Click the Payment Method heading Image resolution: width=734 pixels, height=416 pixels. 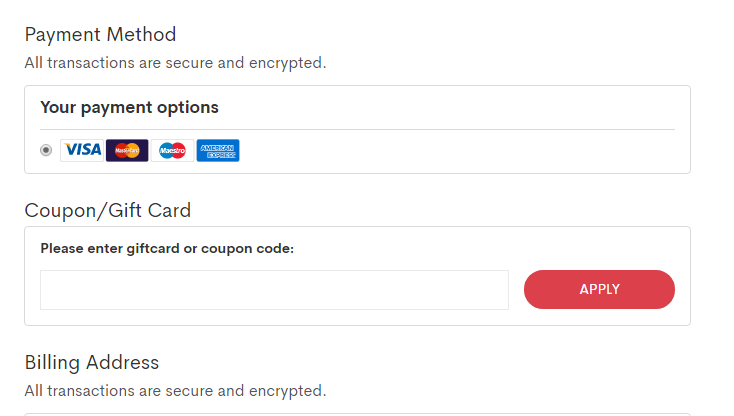click(x=100, y=35)
